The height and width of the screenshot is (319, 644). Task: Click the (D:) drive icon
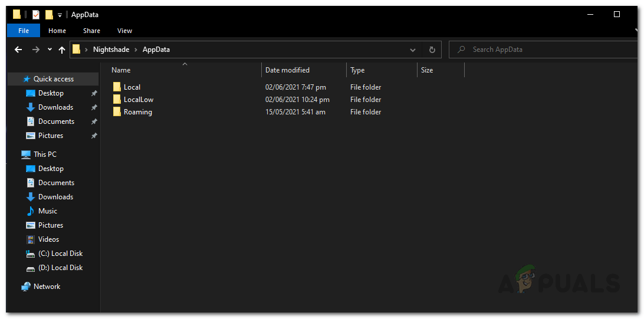[31, 268]
